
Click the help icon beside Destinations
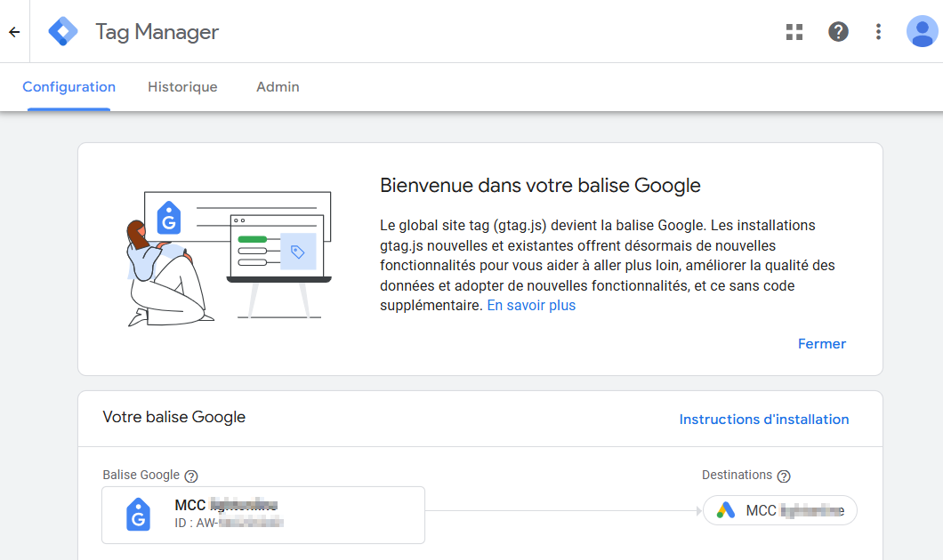point(784,476)
